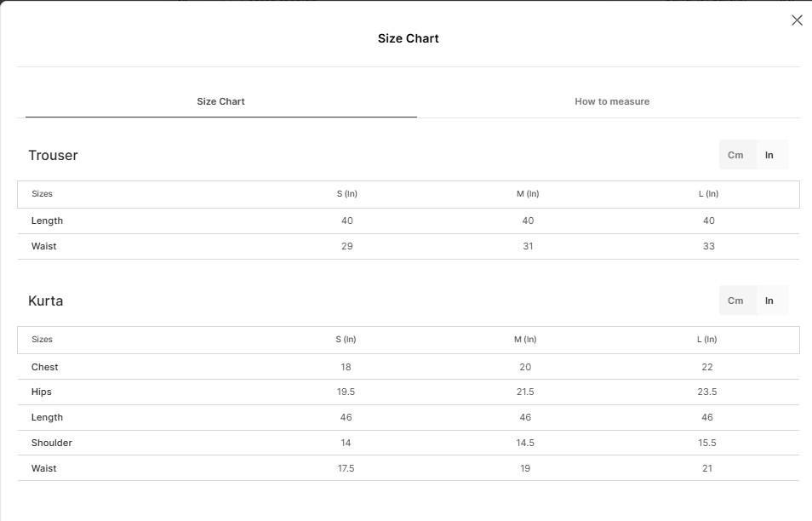Select the Trouser L (In) column header

[708, 194]
